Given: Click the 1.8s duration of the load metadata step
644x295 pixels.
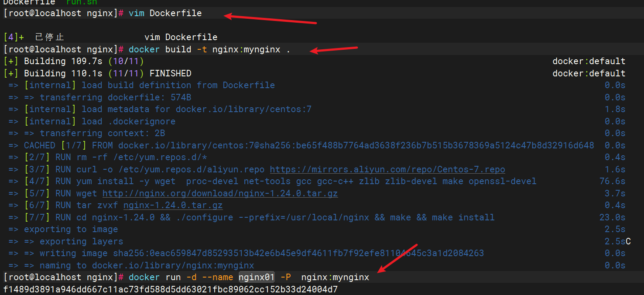Looking at the screenshot, I should pyautogui.click(x=615, y=109).
